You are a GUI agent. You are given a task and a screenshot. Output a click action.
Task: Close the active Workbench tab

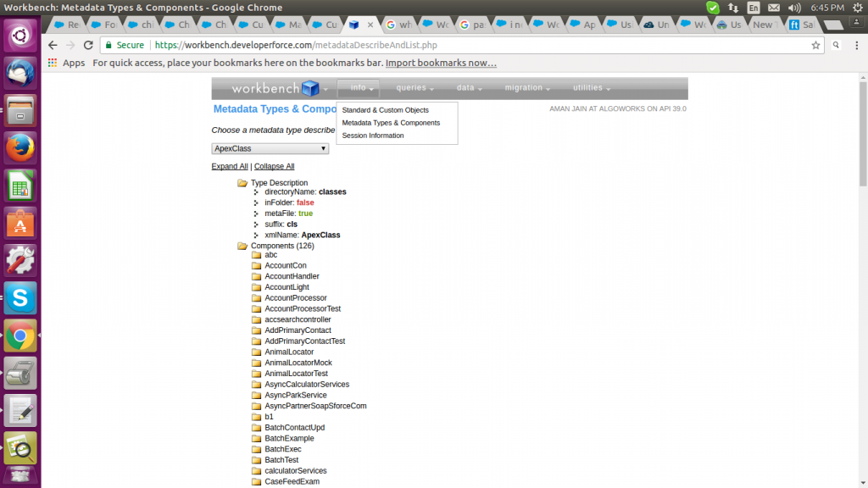click(x=370, y=25)
